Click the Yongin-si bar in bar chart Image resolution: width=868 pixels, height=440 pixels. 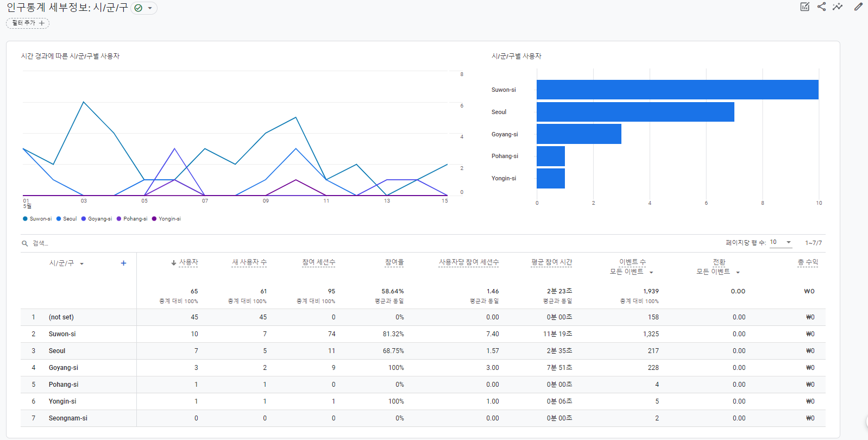[x=551, y=178]
